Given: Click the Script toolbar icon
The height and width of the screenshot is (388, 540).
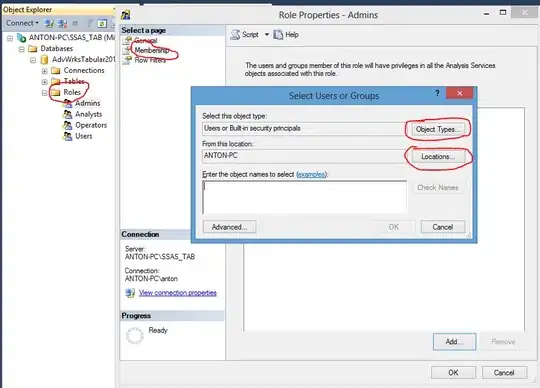Looking at the screenshot, I should 235,35.
